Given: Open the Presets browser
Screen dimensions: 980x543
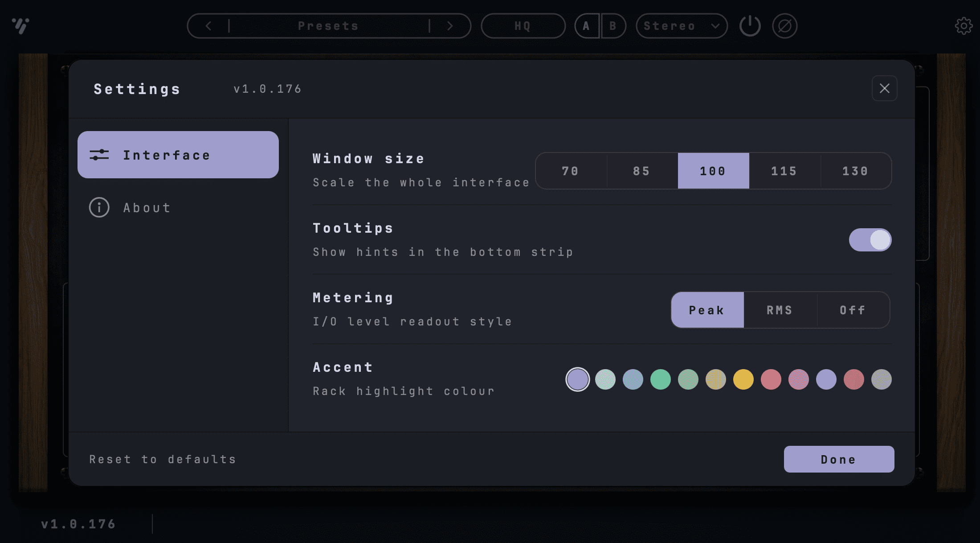Looking at the screenshot, I should (x=329, y=26).
